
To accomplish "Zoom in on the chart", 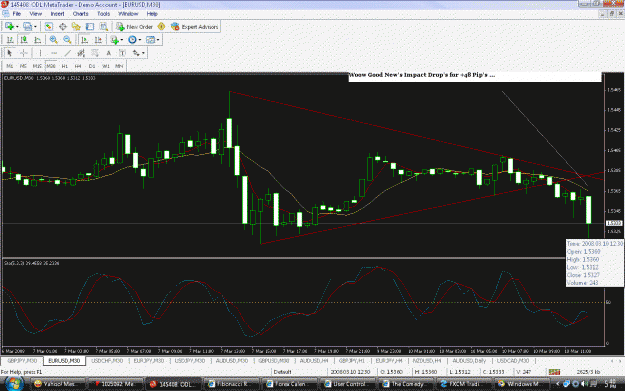I will (53, 40).
